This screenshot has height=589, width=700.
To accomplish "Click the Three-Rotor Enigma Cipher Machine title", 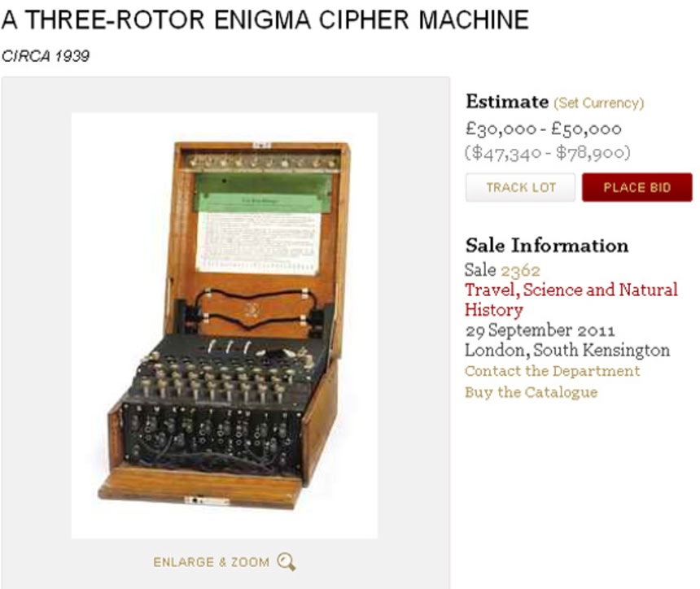I will point(265,20).
